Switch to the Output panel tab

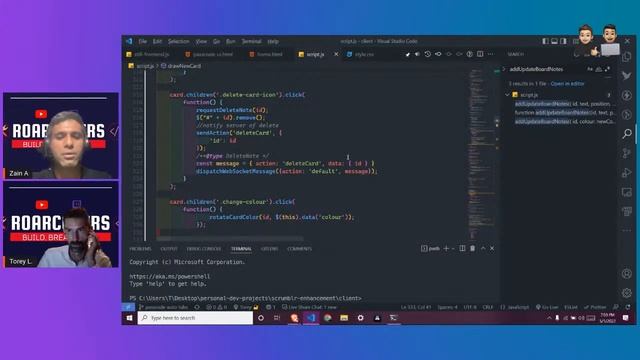[x=169, y=249]
